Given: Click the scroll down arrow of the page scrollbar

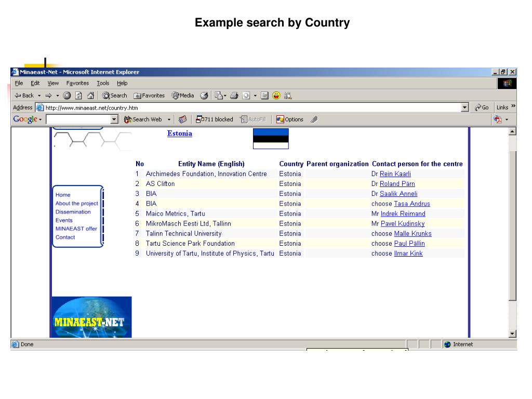Looking at the screenshot, I should pyautogui.click(x=513, y=334).
